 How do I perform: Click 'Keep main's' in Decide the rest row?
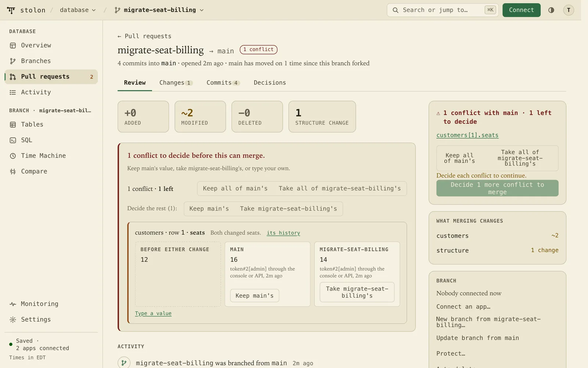pos(209,209)
